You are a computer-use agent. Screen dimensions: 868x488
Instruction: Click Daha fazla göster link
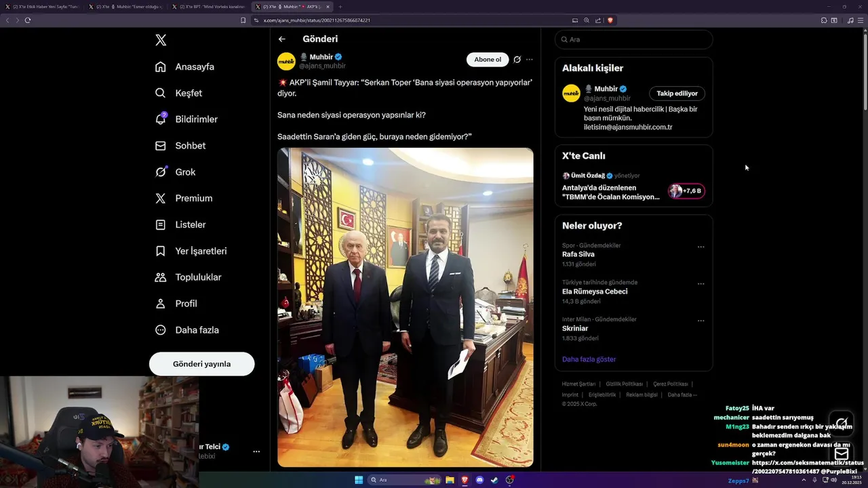pos(589,359)
